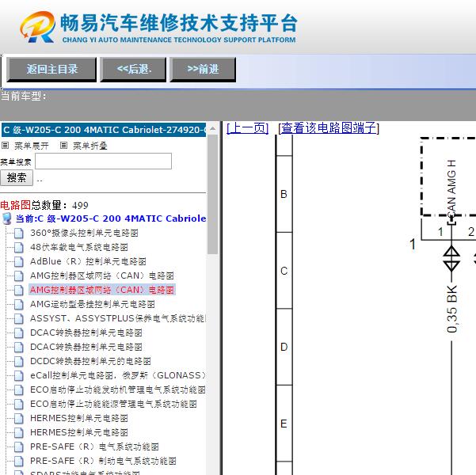Screen dimensions: 476x475
Task: Open the second HERMES控制单元电路图
Action: point(79,432)
